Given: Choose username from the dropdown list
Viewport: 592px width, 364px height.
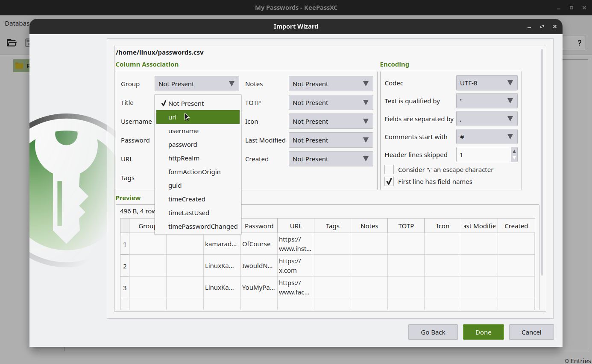Looking at the screenshot, I should 198,131.
